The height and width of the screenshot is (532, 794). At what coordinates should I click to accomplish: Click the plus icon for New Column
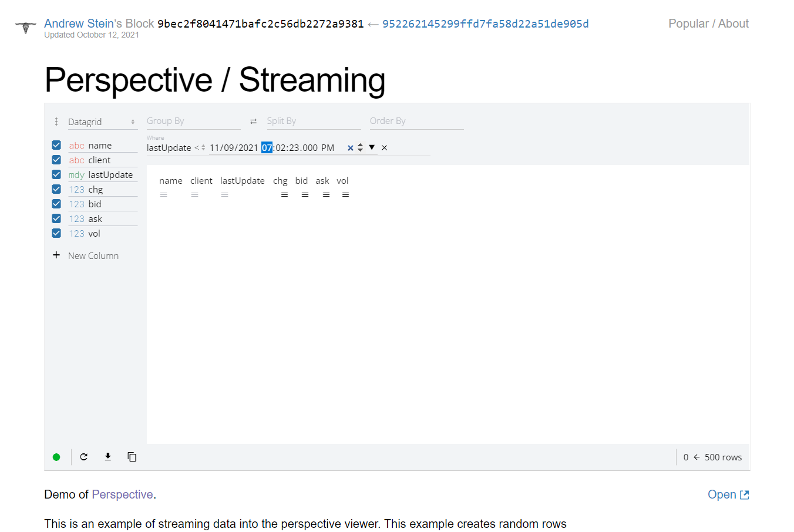[56, 255]
